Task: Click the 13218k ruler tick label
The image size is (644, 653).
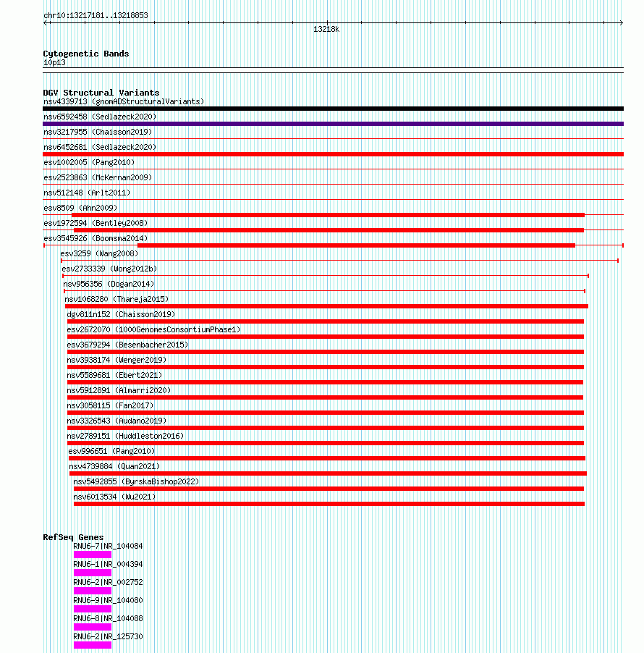Action: pos(326,29)
